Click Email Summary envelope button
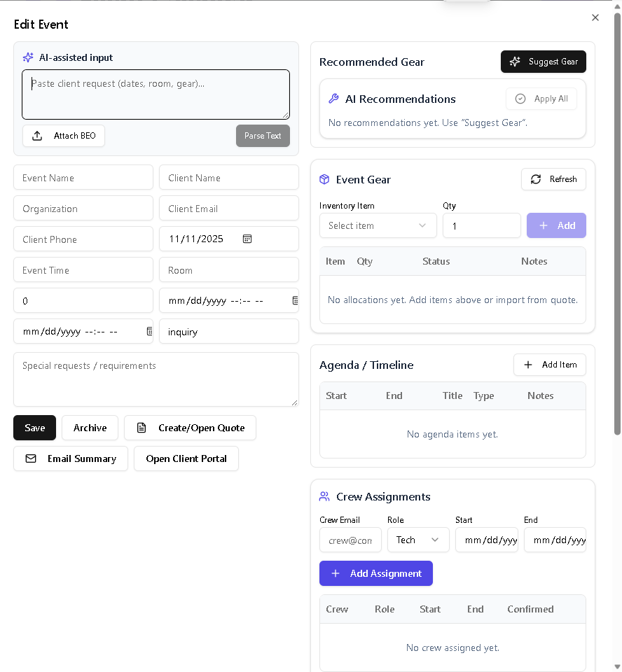 pyautogui.click(x=71, y=458)
